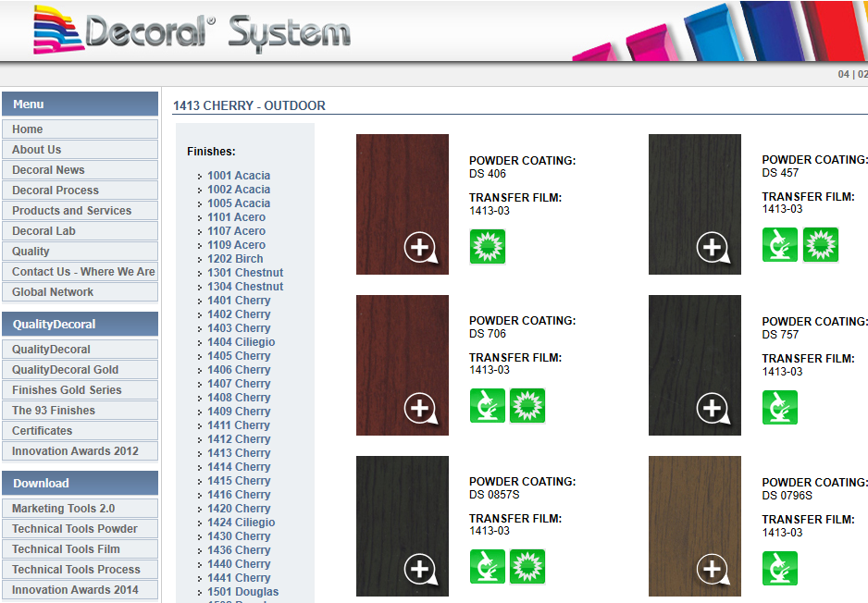Select the 1001 Acacia finish link
The image size is (868, 603).
[239, 176]
